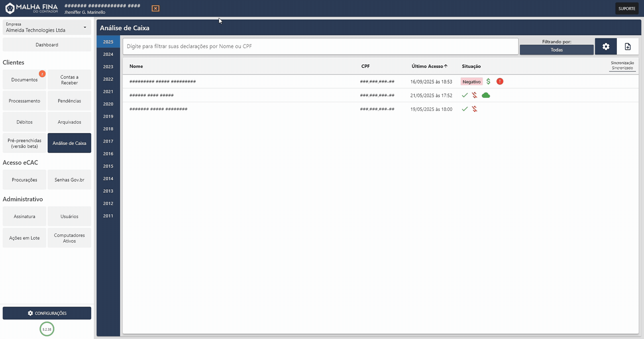The width and height of the screenshot is (644, 339).
Task: Click the green checkmark on the 19/05 row
Action: pos(465,109)
